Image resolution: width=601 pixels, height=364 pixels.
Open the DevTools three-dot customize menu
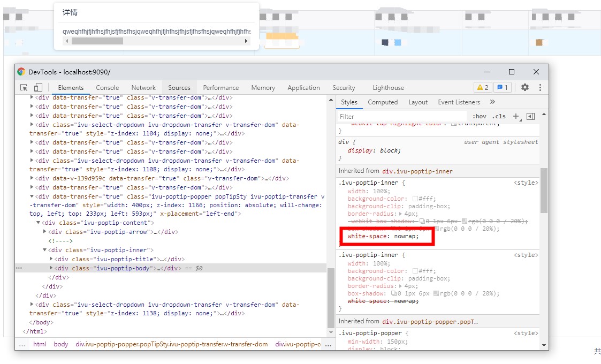(x=540, y=87)
